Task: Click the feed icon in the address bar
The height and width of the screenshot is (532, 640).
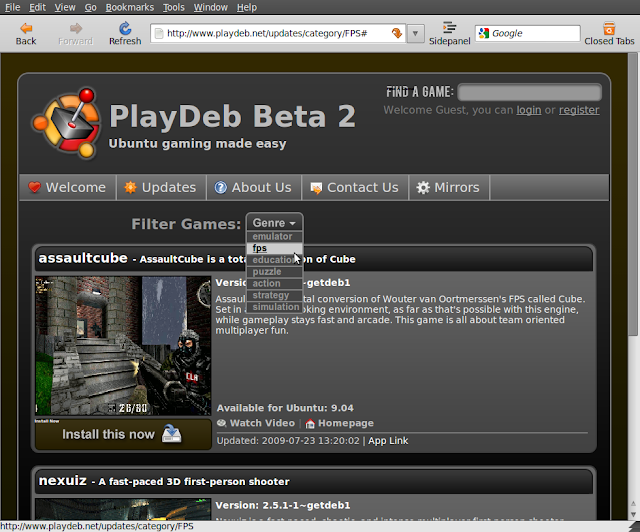Action: tap(396, 33)
